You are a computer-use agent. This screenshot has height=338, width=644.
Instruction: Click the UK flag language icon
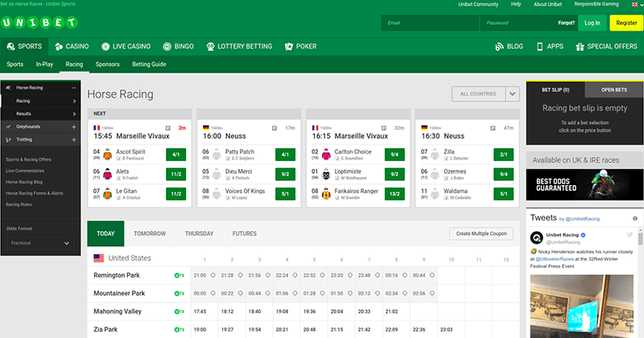point(637,4)
